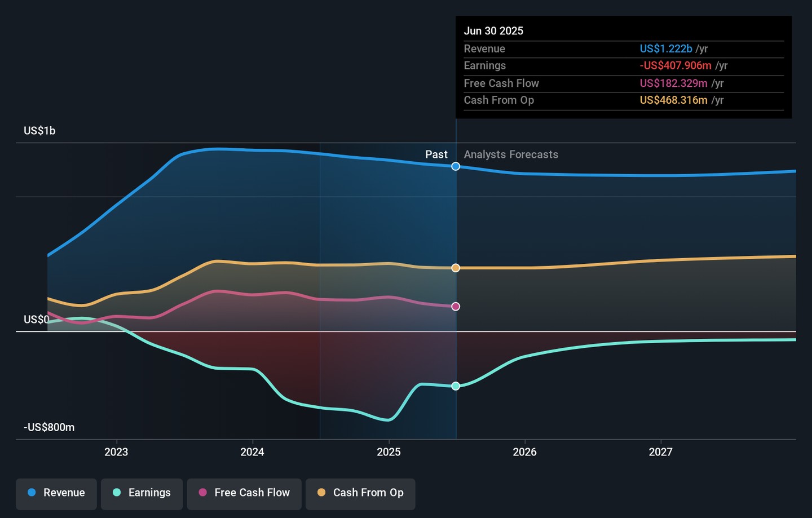Toggle the Revenue series in the legend
Viewport: 812px width, 518px height.
[x=56, y=493]
